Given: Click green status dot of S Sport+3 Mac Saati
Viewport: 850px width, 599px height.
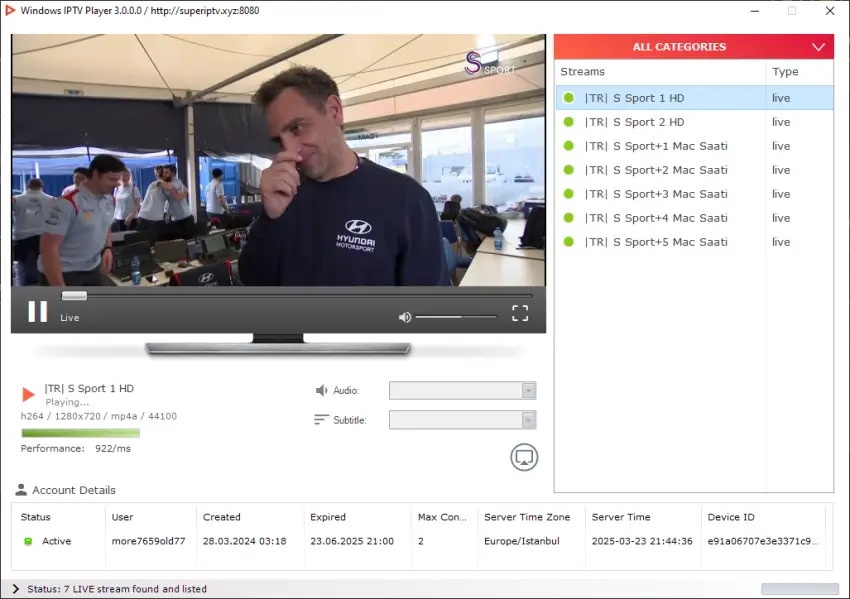Looking at the screenshot, I should pos(569,194).
